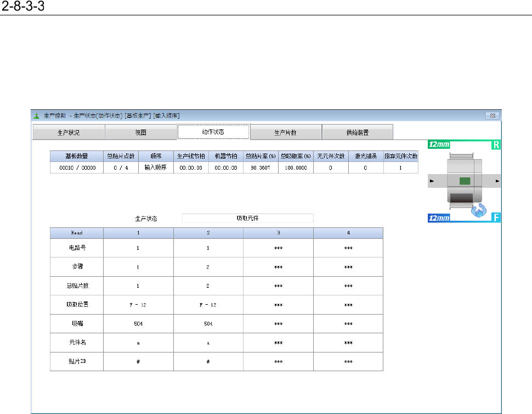The height and width of the screenshot is (414, 532).
Task: Click the blue F front-side indicator
Action: click(496, 217)
